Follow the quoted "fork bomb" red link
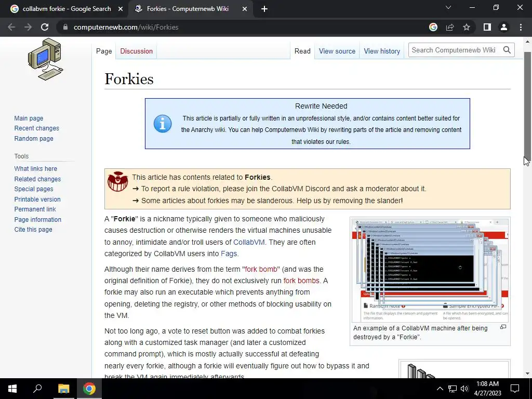532x399 pixels. click(261, 270)
